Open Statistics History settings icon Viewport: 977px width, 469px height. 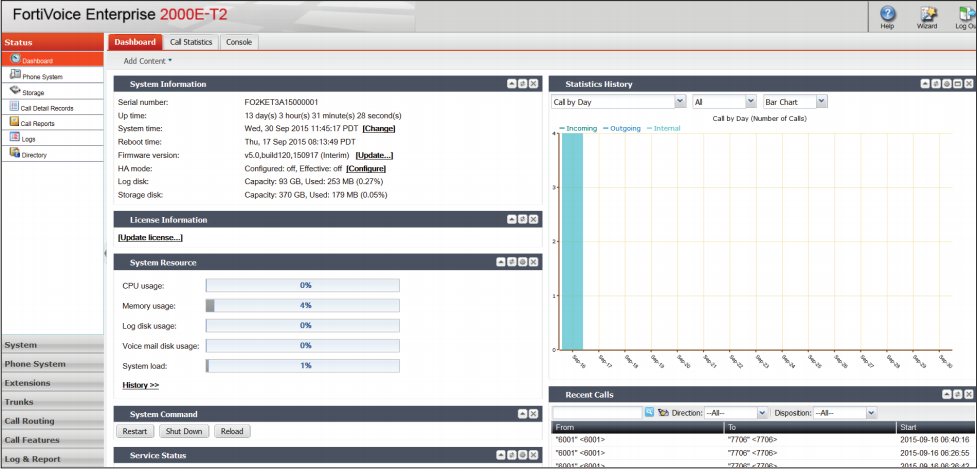947,83
